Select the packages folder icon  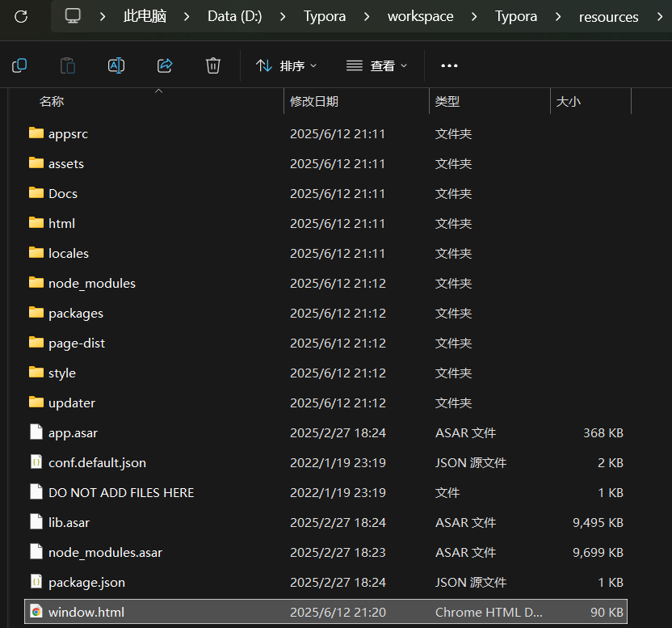(x=36, y=313)
